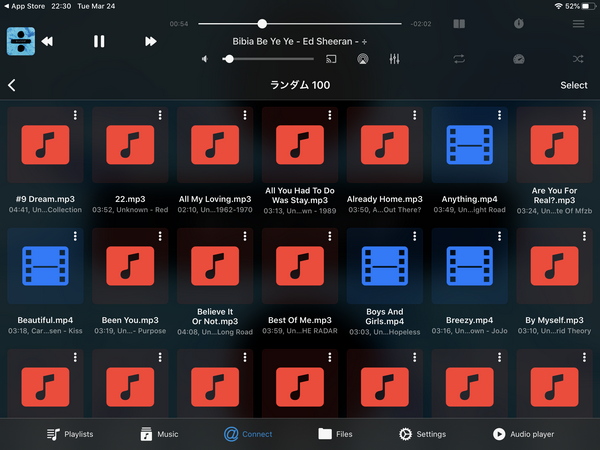Open options menu for Boys And Girls.mp4
The image size is (600, 450).
click(x=414, y=236)
